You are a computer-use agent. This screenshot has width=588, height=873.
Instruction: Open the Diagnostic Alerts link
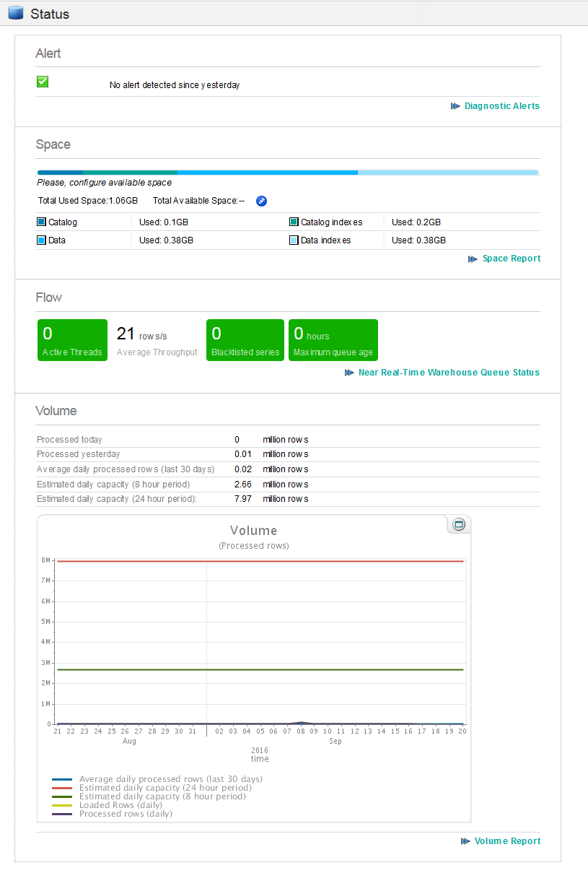click(x=501, y=106)
